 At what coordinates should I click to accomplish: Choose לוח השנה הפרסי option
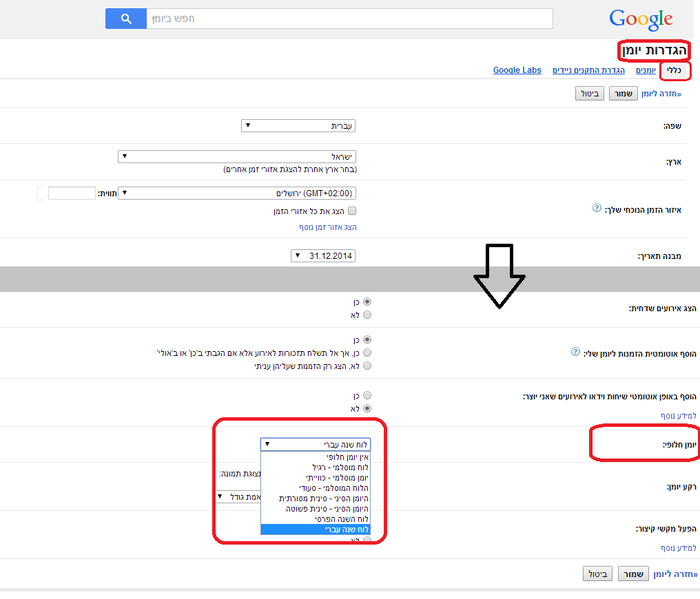316,519
